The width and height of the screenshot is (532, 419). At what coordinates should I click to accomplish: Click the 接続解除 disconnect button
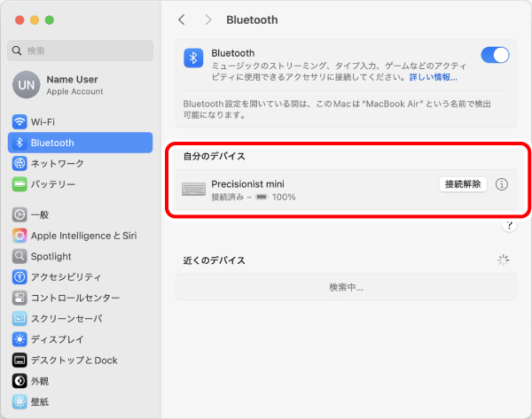tap(463, 184)
